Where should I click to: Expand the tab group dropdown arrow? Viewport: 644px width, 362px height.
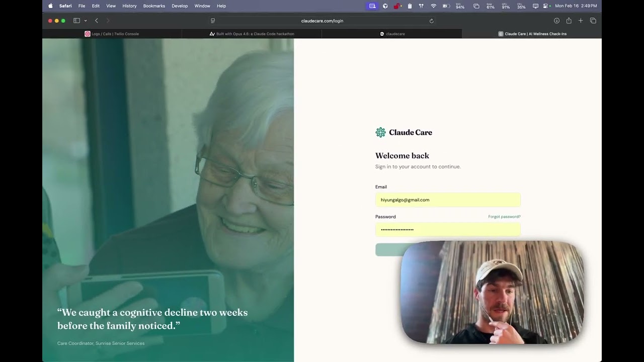click(86, 21)
